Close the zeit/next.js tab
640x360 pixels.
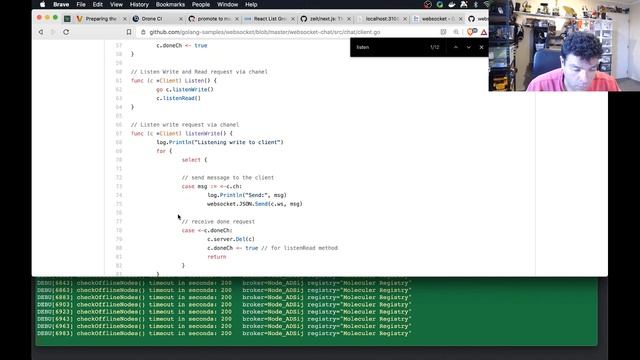(349, 19)
